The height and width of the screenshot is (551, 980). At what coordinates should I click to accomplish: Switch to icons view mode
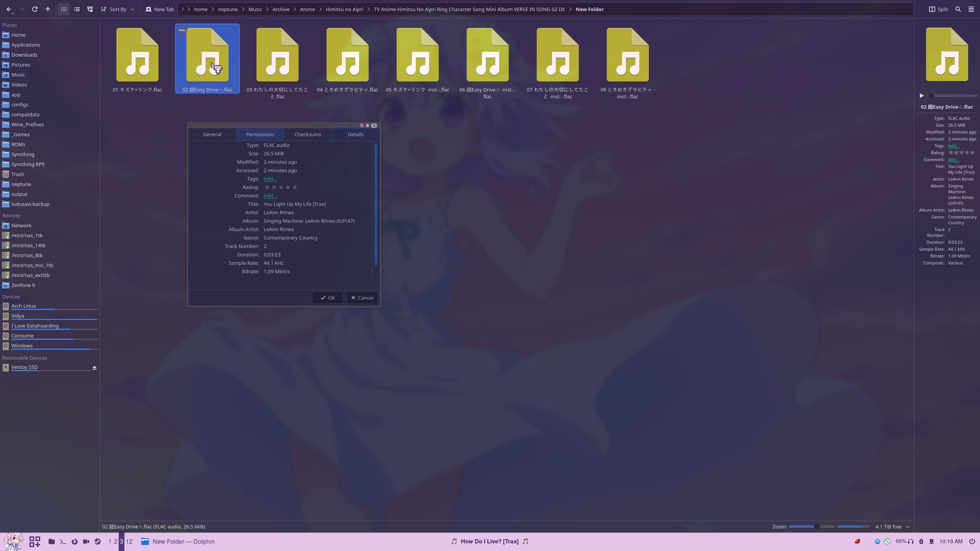(x=64, y=9)
